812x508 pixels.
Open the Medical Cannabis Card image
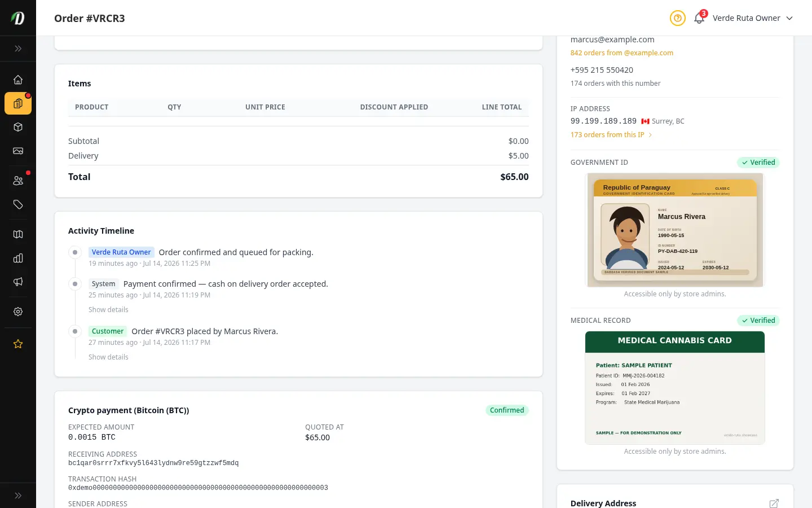(x=675, y=388)
